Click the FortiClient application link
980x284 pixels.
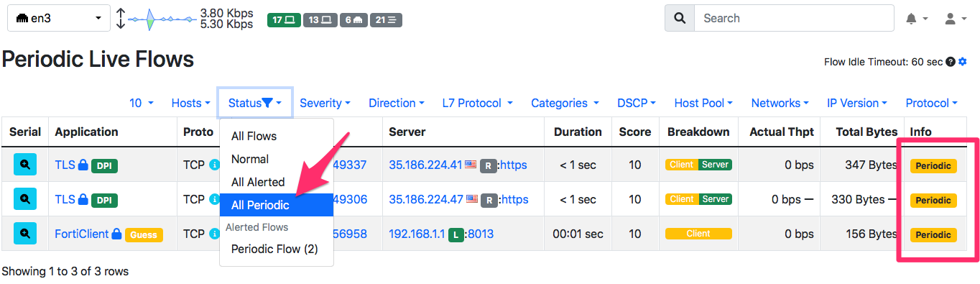(81, 234)
